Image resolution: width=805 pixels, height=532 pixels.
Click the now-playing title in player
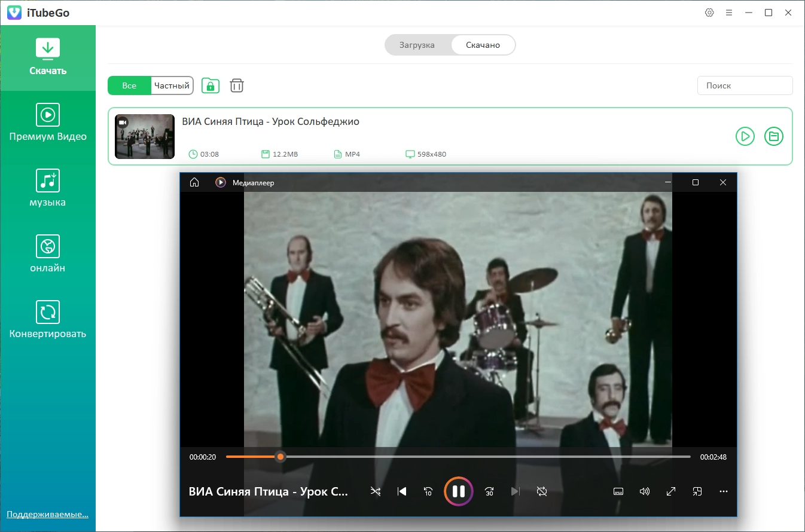pyautogui.click(x=269, y=491)
